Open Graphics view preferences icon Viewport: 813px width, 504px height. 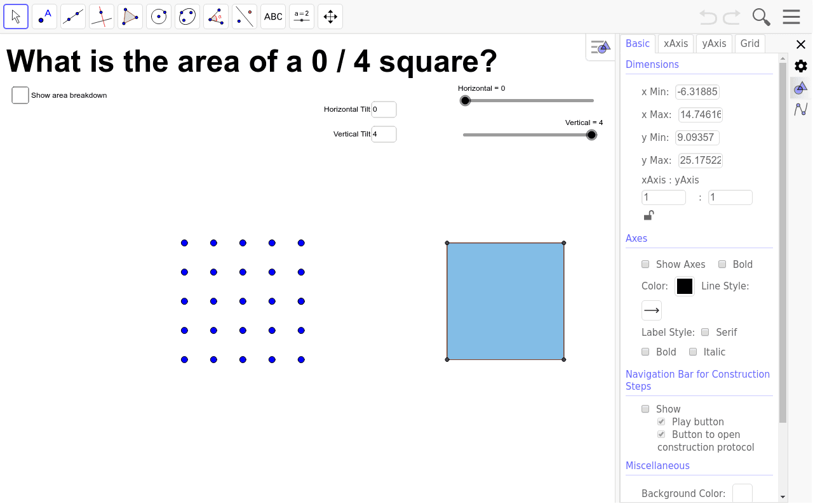[801, 88]
